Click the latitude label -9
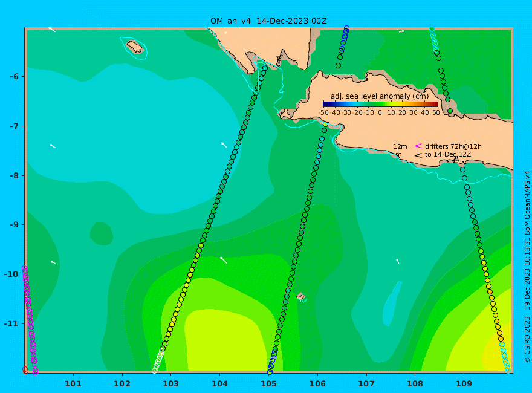 [x=15, y=225]
